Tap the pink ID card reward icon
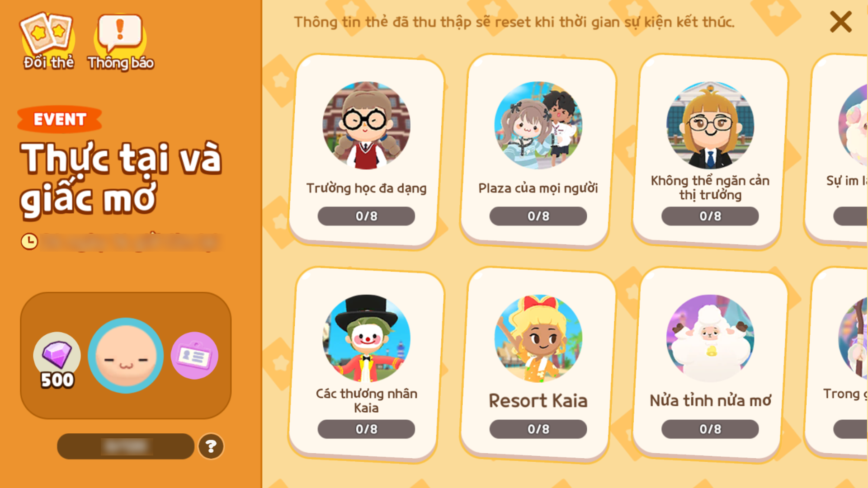The height and width of the screenshot is (488, 868). coord(194,356)
